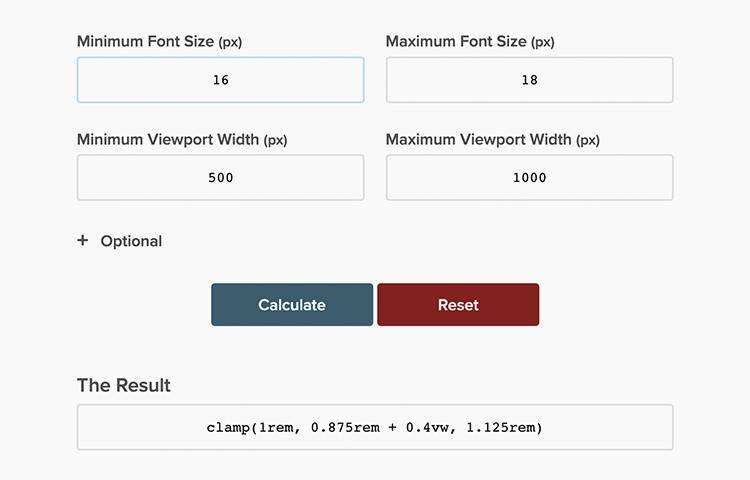Viewport: 750px width, 480px height.
Task: Click the plus icon beside Optional
Action: (83, 241)
